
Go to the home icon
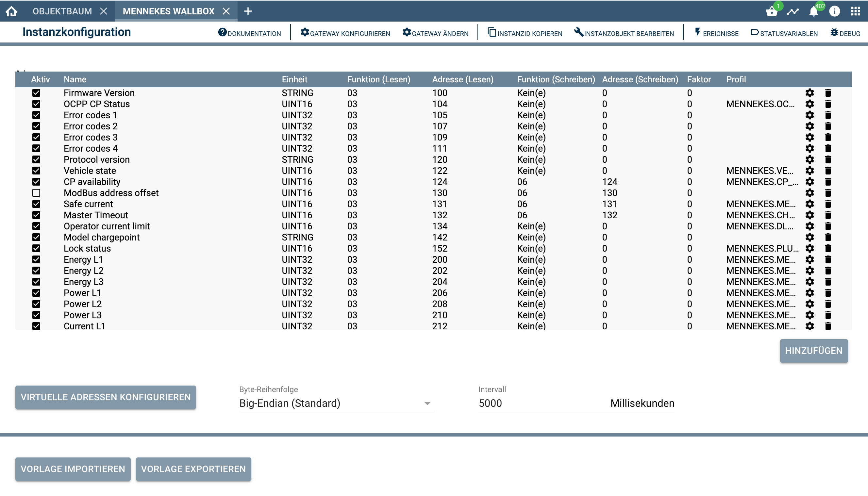point(11,11)
